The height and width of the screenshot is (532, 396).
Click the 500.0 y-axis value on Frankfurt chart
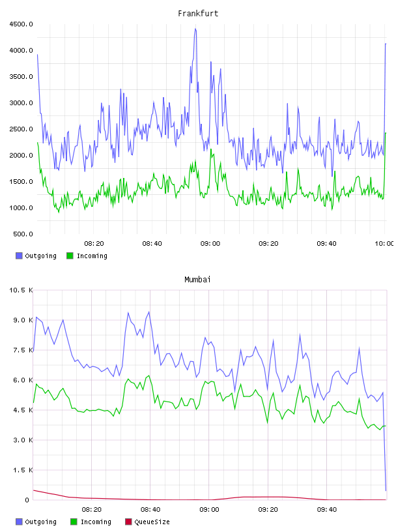point(23,234)
